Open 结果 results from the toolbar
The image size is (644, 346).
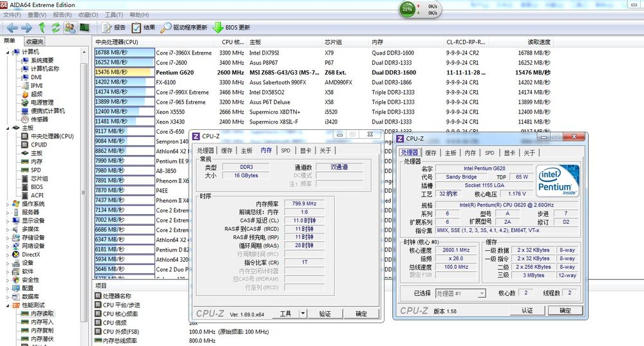click(144, 28)
